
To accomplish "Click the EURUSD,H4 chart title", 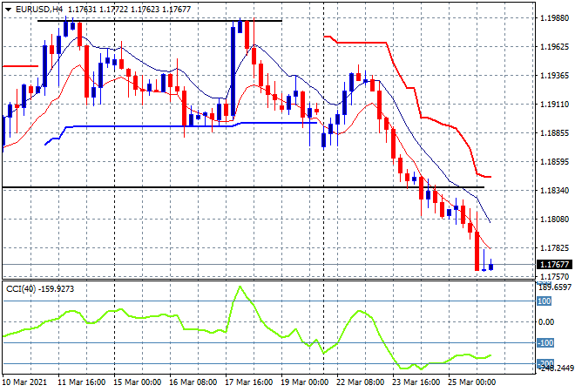I will coord(39,10).
